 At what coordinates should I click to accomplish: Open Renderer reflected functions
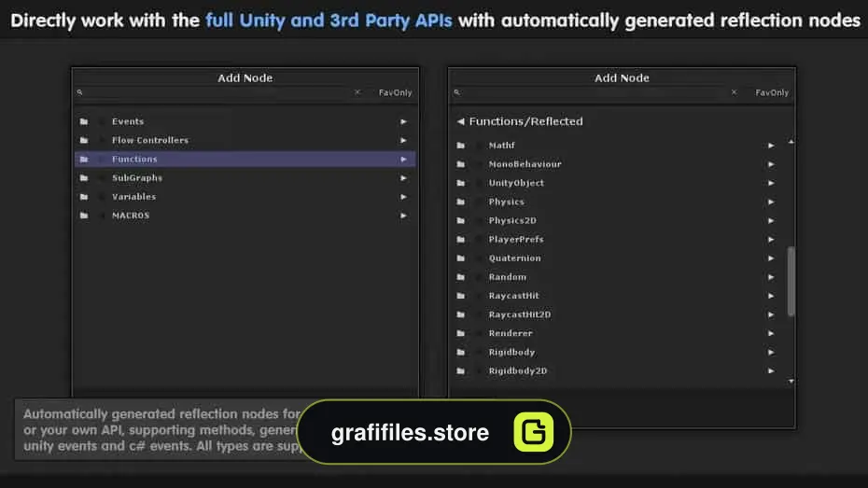tap(617, 334)
